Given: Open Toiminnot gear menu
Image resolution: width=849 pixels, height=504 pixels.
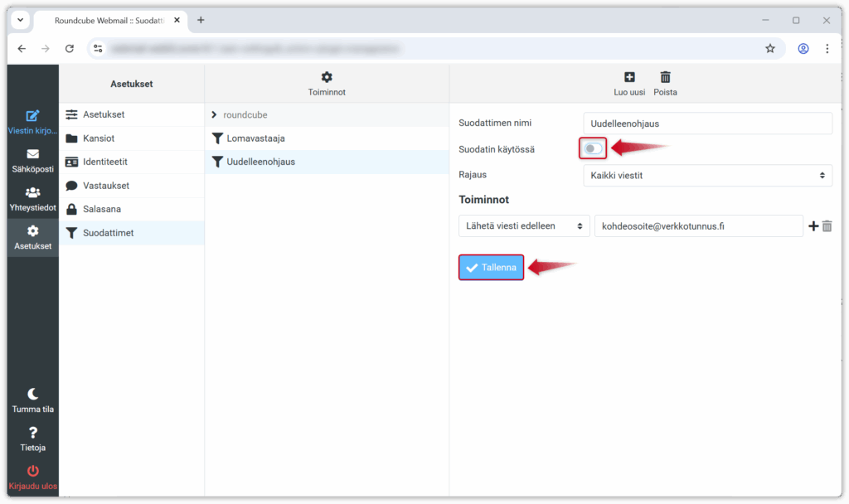Looking at the screenshot, I should [x=327, y=77].
